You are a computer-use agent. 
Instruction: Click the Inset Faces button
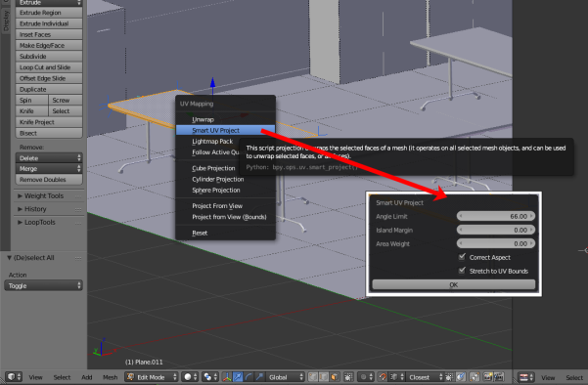pyautogui.click(x=49, y=34)
